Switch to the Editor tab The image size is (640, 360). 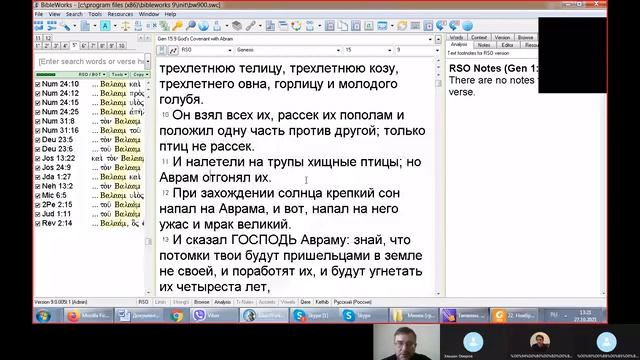coord(507,45)
